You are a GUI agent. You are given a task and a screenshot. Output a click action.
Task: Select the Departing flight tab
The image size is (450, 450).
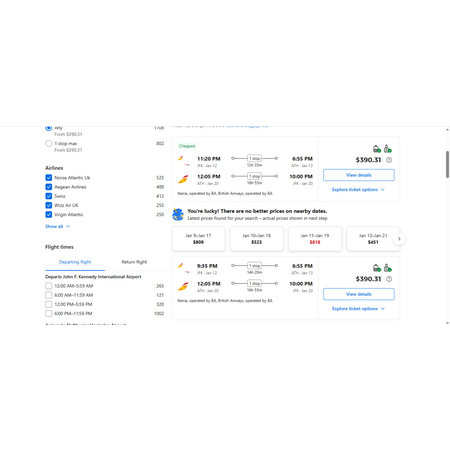(x=75, y=262)
